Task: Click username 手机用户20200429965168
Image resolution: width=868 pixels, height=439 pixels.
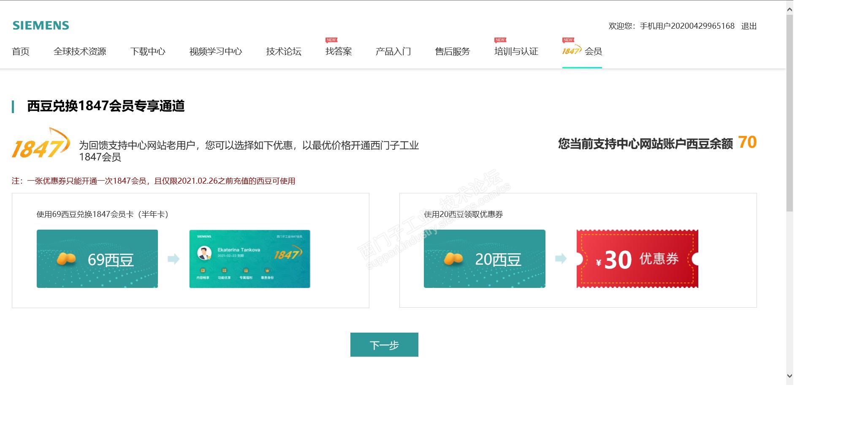Action: [x=687, y=26]
